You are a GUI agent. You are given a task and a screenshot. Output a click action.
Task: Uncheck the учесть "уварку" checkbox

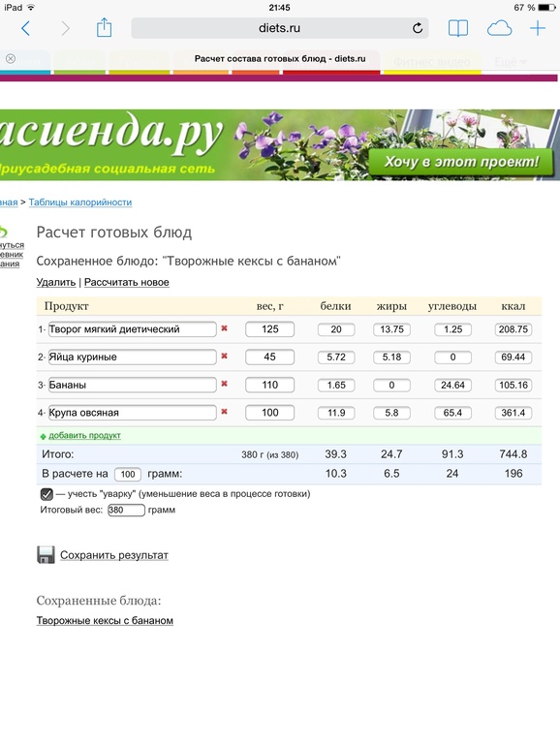pos(47,494)
